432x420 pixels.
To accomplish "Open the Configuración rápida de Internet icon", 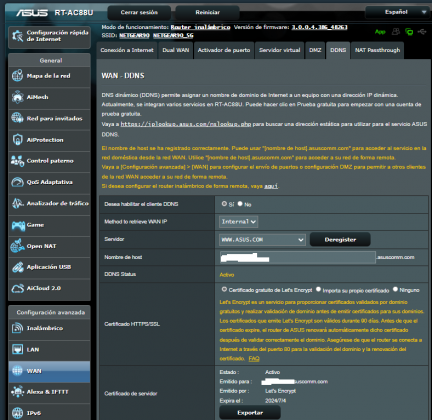I will point(17,36).
